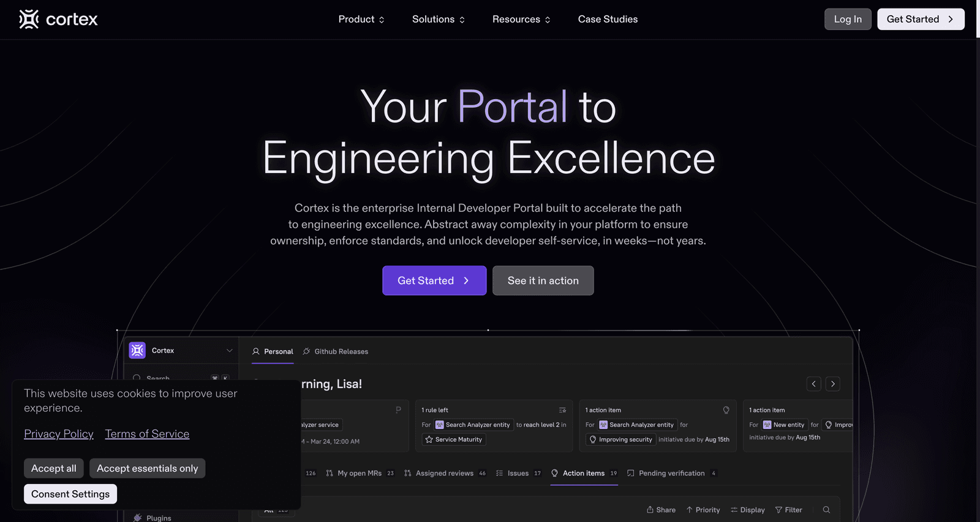Go to the next card with the right arrow
The width and height of the screenshot is (980, 522).
pos(832,384)
